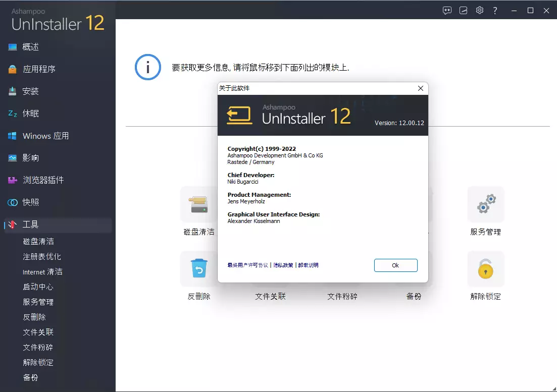The height and width of the screenshot is (392, 557).
Task: Open the 磁盘清洁 disk cleaner tile icon
Action: pos(199,204)
